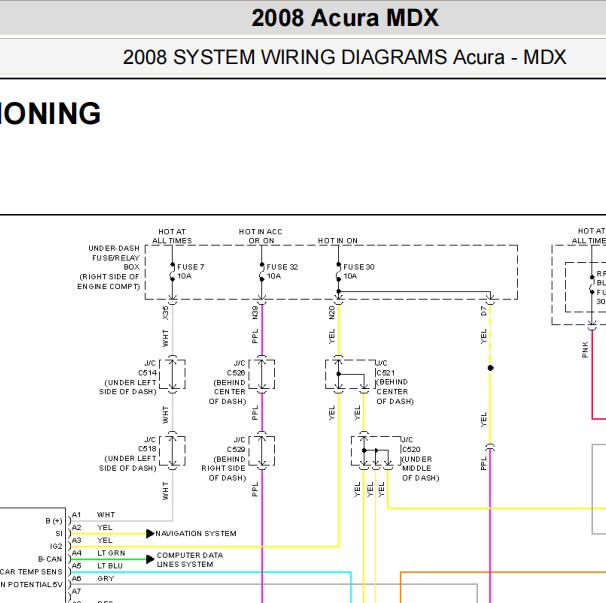Viewport: 606px width, 603px height.
Task: Click the "2008 Acura MDX" title
Action: (x=345, y=18)
